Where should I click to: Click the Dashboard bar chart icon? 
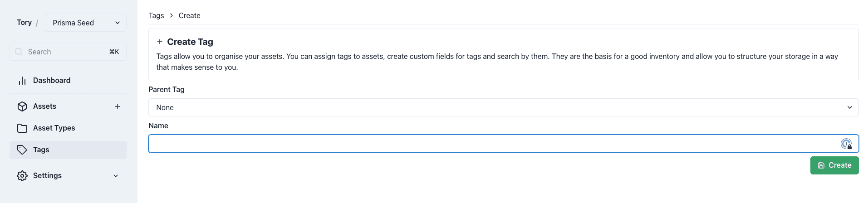[22, 81]
